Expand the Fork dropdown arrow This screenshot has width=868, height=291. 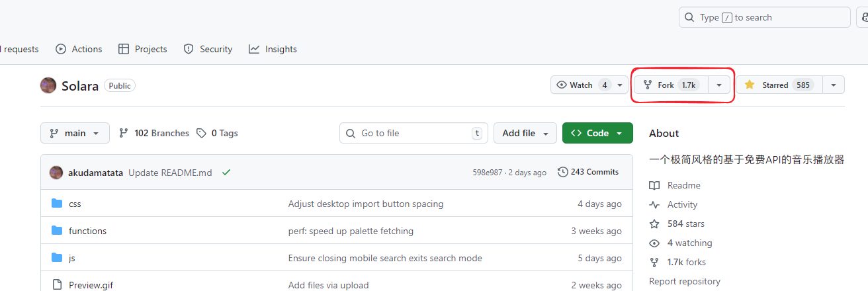click(719, 85)
